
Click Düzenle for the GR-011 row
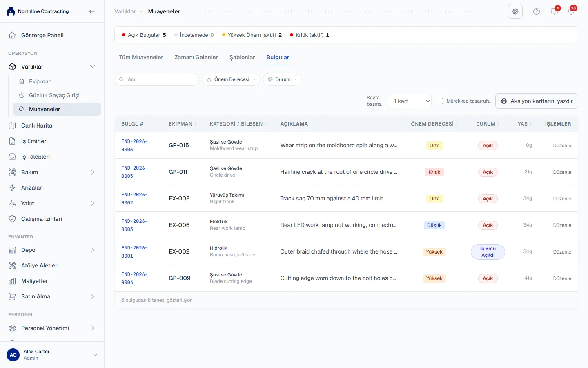coord(562,172)
